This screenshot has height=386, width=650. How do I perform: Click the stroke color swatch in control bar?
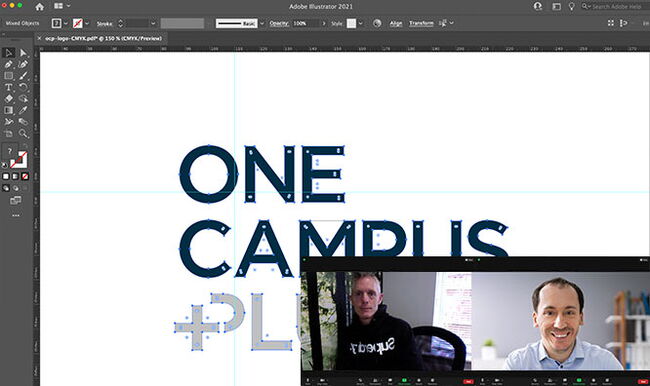78,23
